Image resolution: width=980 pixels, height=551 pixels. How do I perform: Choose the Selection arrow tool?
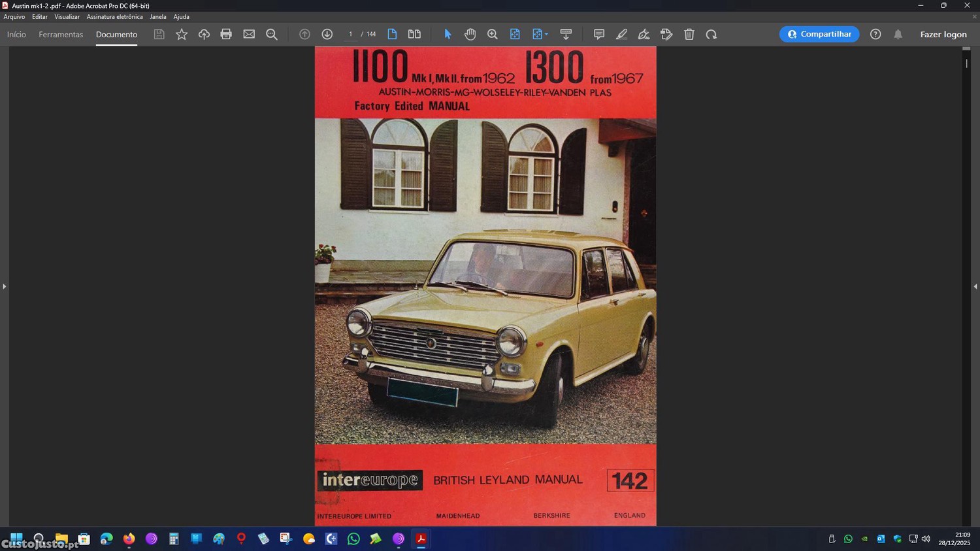[x=448, y=35]
